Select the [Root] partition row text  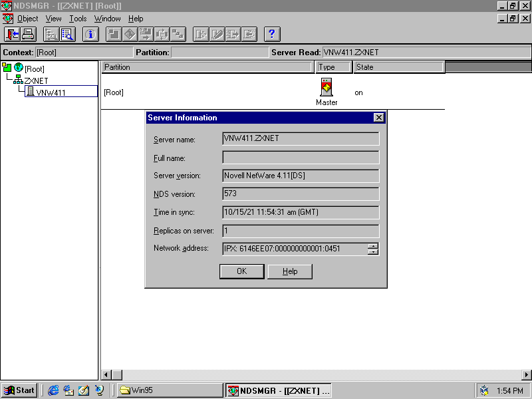click(x=114, y=92)
